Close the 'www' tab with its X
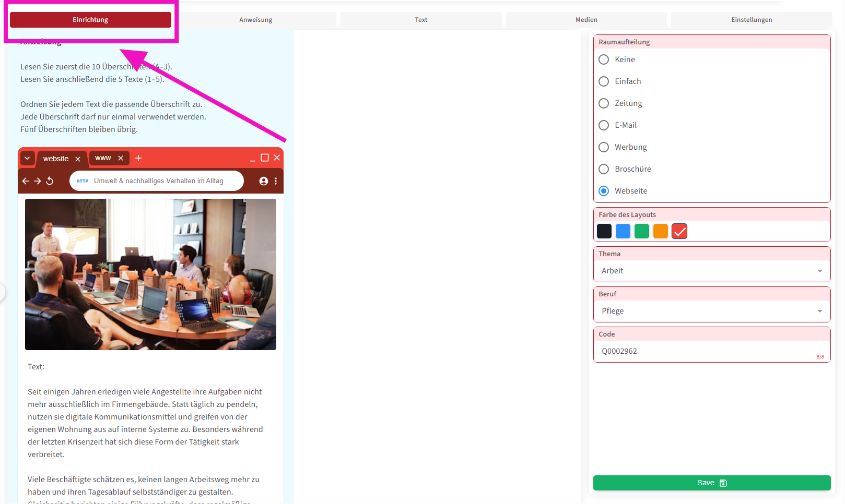Screen dimensions: 845x504 point(121,158)
